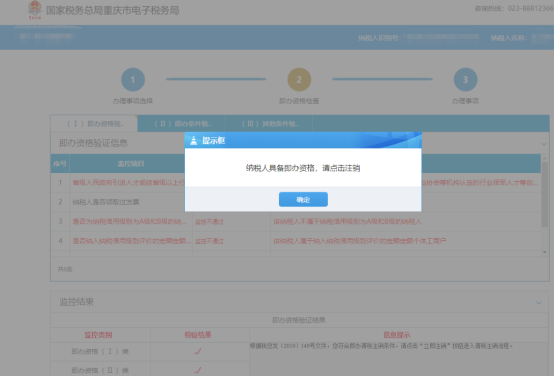Collapse the 即办资格验证信息 section chevron
The height and width of the screenshot is (377, 554).
click(544, 144)
